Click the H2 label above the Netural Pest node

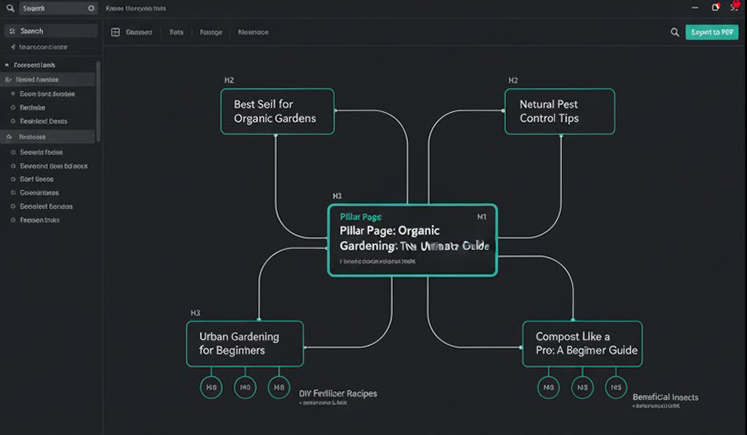click(513, 80)
